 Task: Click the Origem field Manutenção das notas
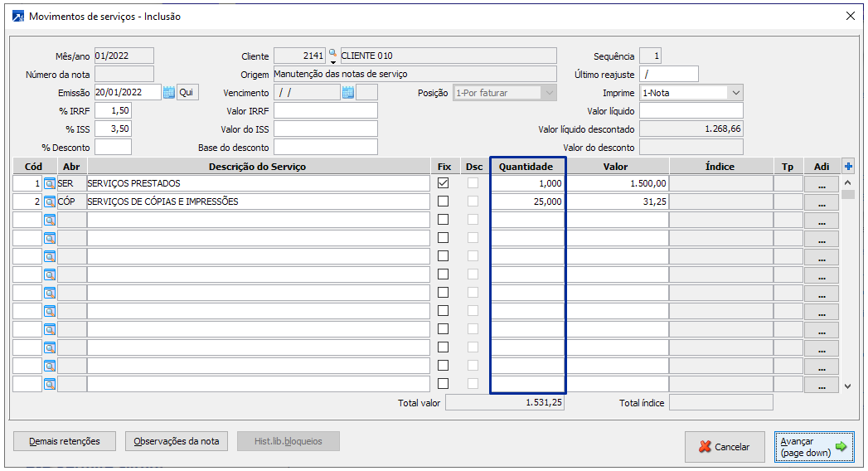[415, 74]
